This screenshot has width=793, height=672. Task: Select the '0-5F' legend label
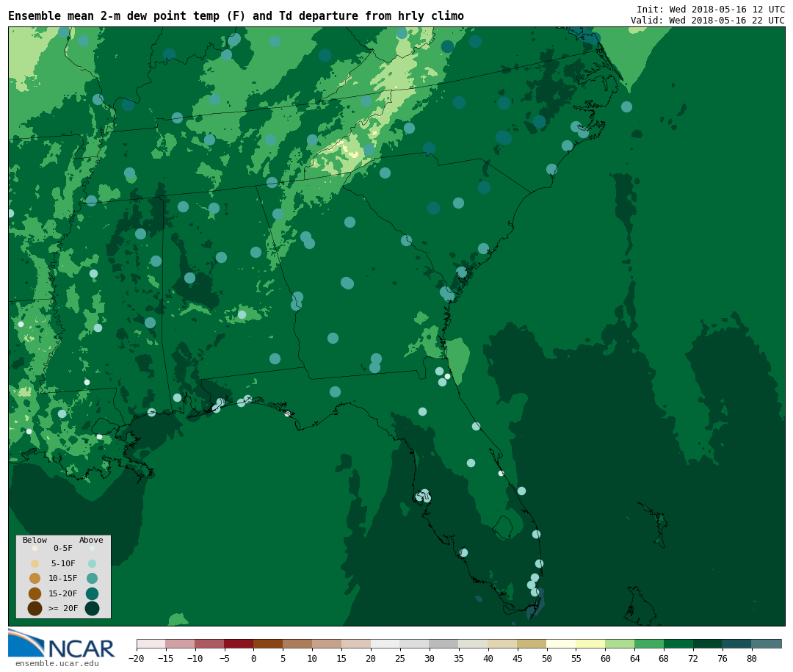coord(63,548)
